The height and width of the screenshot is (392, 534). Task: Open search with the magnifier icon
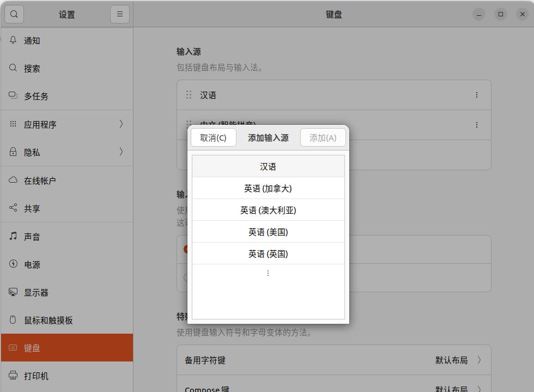point(14,14)
